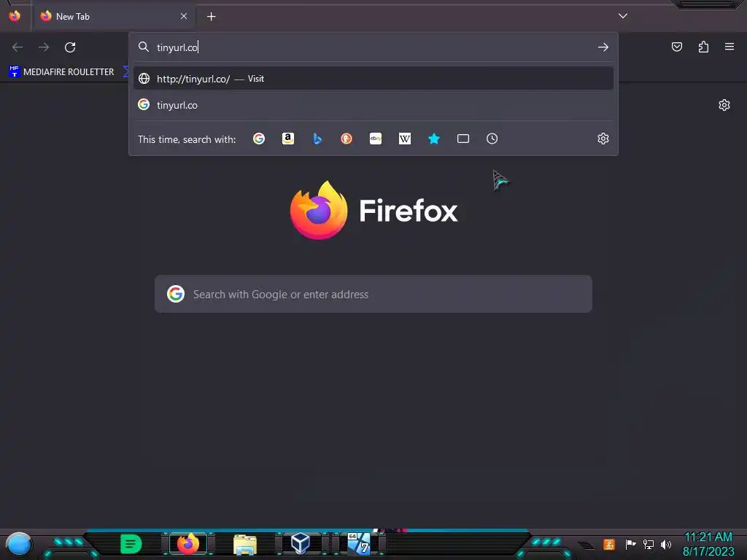The width and height of the screenshot is (747, 560).
Task: Open search settings gear in URL dropdown
Action: click(x=603, y=139)
